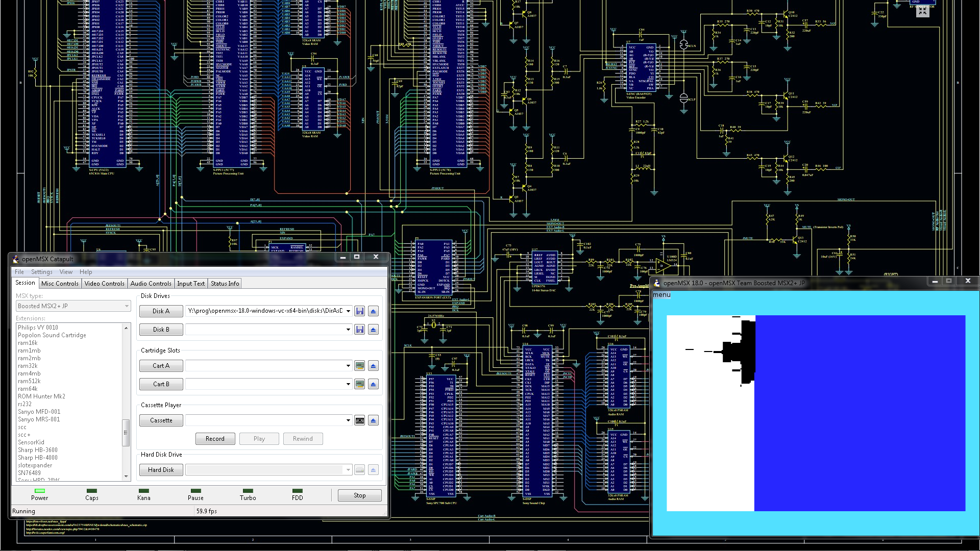Eject Disk A with eject icon

[x=373, y=311]
